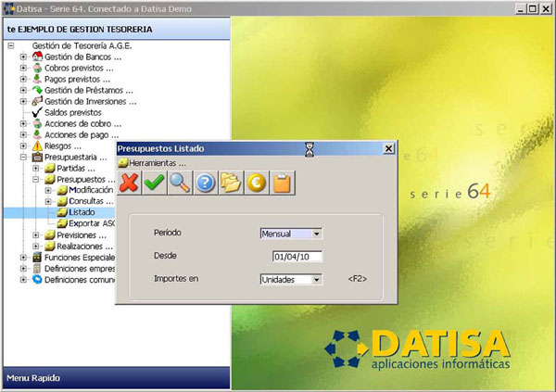Select the Modificación tree entry
The image size is (556, 392).
91,190
